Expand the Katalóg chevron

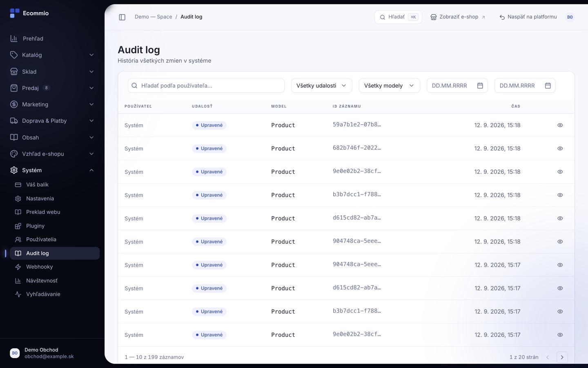click(91, 55)
